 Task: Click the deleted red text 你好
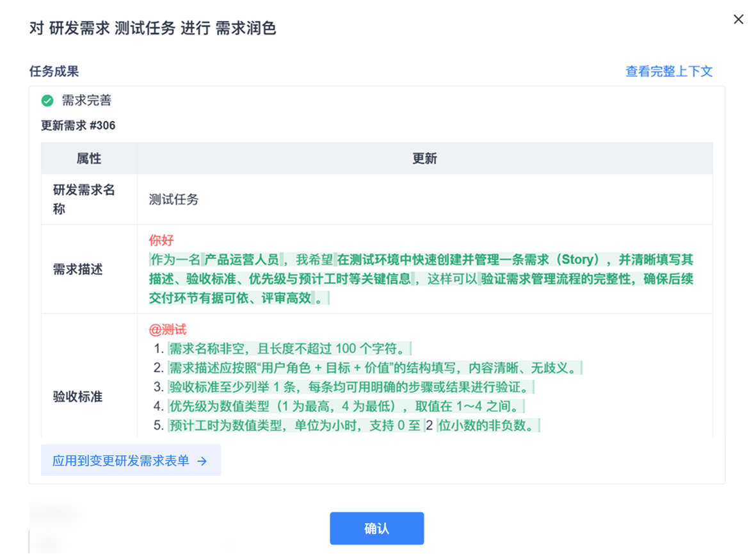click(x=161, y=240)
